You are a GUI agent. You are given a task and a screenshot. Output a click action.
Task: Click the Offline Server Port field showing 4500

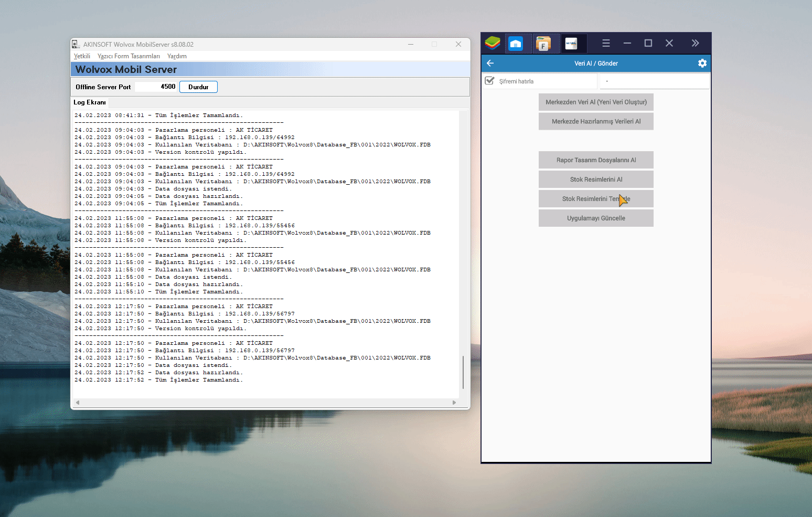click(x=156, y=87)
